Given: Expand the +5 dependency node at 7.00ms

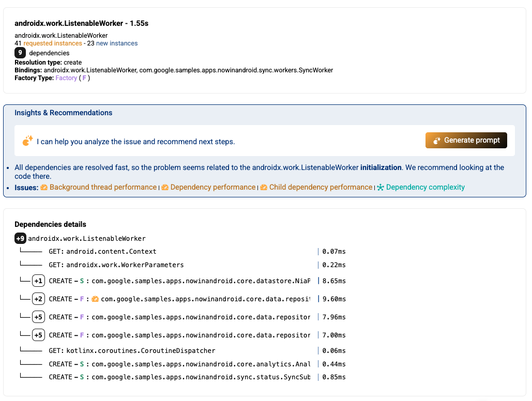Looking at the screenshot, I should coord(38,335).
